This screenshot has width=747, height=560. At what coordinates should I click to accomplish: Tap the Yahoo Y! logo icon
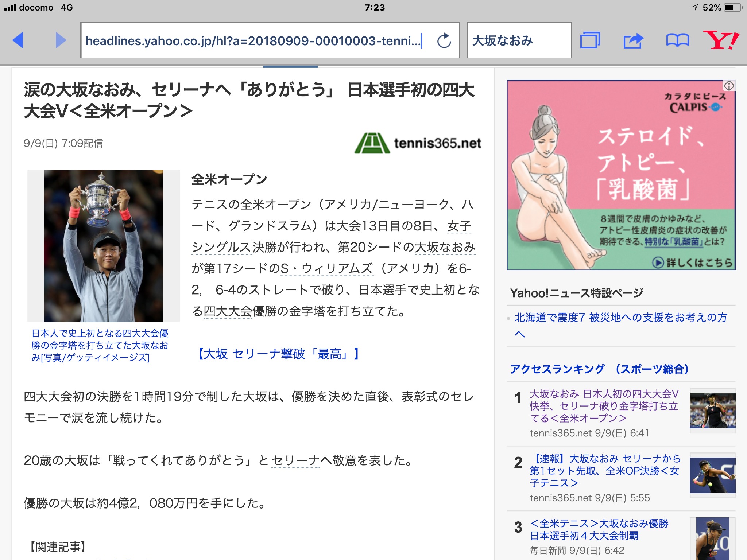[x=721, y=40]
